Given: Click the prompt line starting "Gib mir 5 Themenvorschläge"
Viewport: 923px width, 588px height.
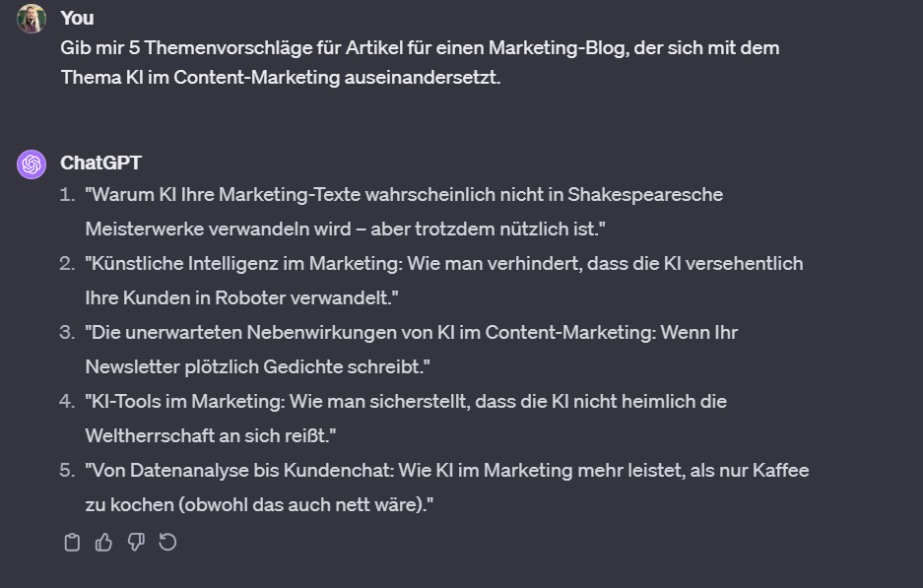Looking at the screenshot, I should tap(420, 47).
